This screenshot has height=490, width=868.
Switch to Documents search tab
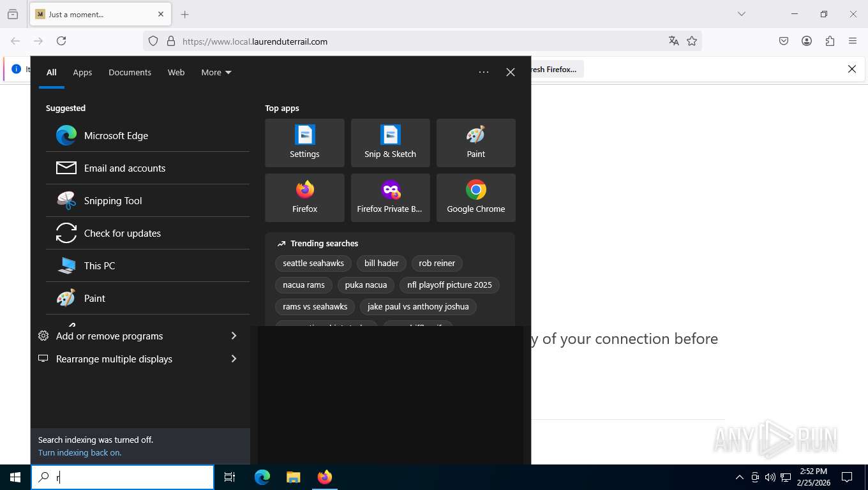[130, 72]
